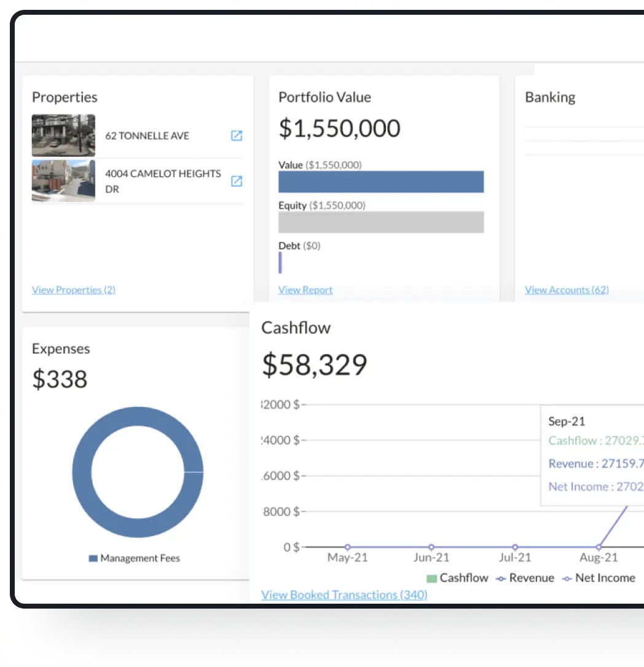The height and width of the screenshot is (667, 644).
Task: Click the blue Value bar in Portfolio Value
Action: pyautogui.click(x=380, y=182)
